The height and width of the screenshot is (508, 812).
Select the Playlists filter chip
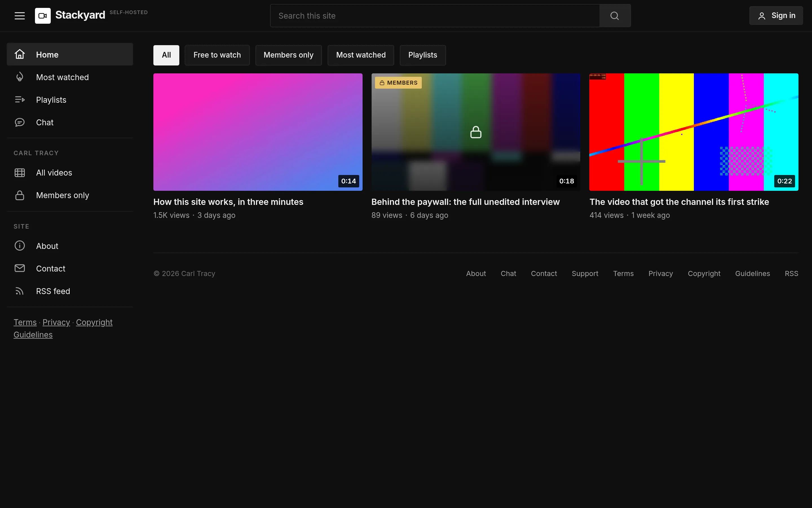(x=423, y=55)
